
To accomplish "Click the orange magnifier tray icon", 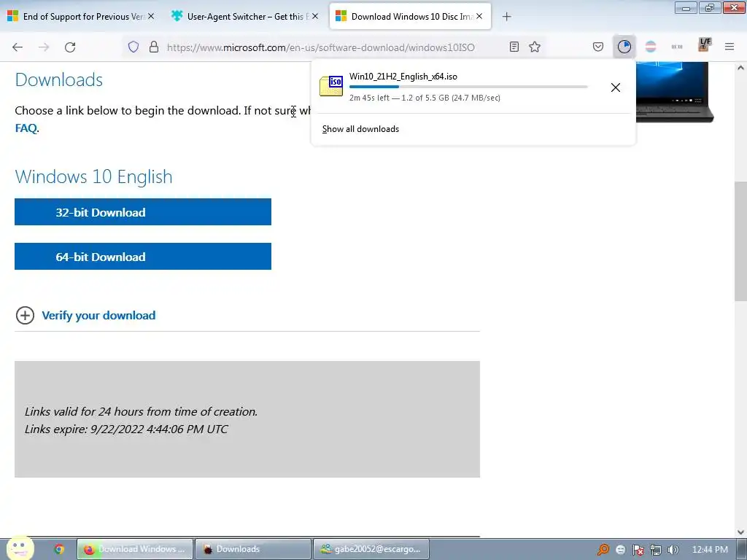I will [603, 550].
